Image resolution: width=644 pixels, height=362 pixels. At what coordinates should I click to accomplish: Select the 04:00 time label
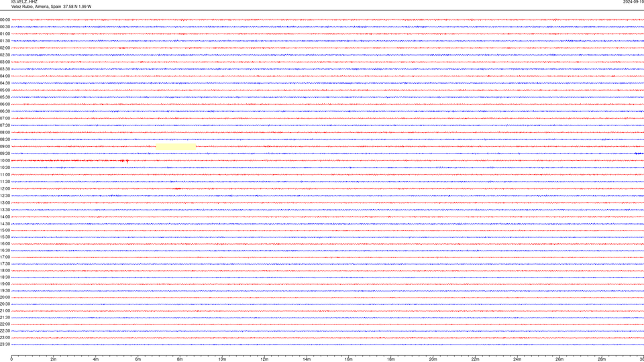tap(5, 76)
